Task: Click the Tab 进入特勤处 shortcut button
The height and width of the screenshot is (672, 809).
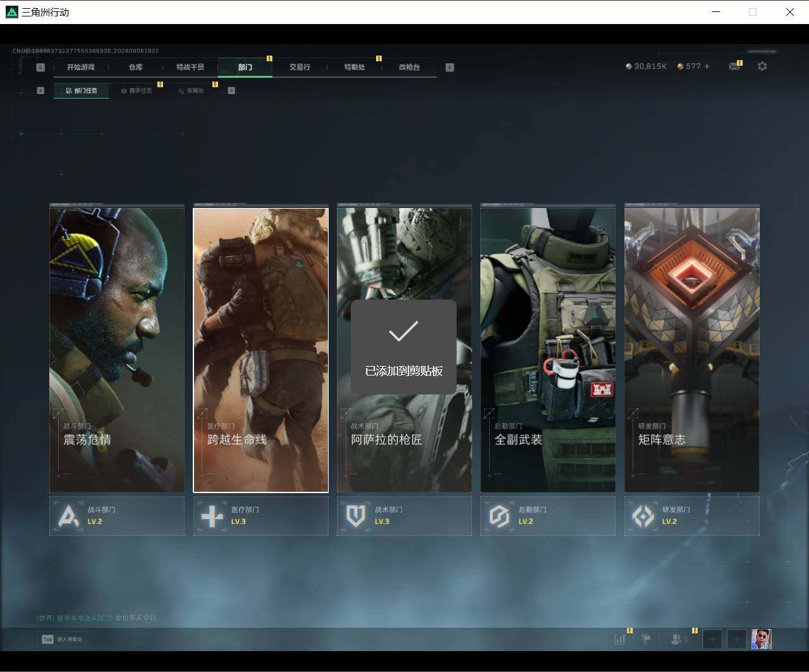Action: point(62,639)
